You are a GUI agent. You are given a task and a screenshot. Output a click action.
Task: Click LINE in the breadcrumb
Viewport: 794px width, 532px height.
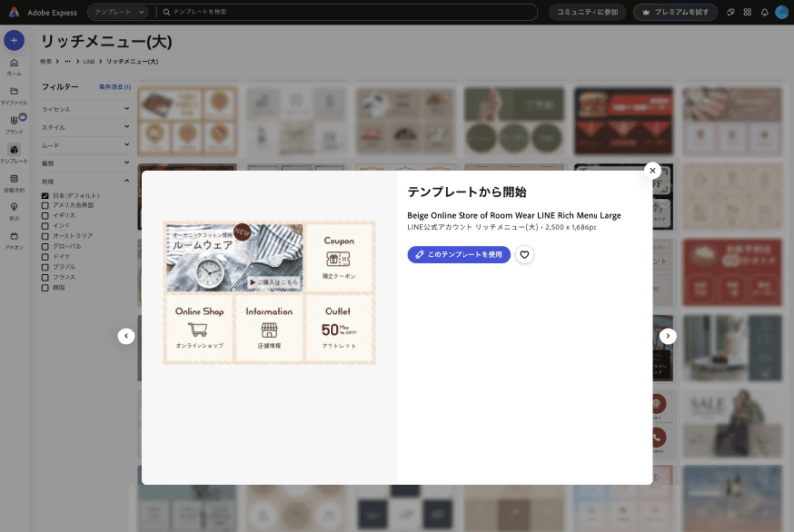(89, 61)
